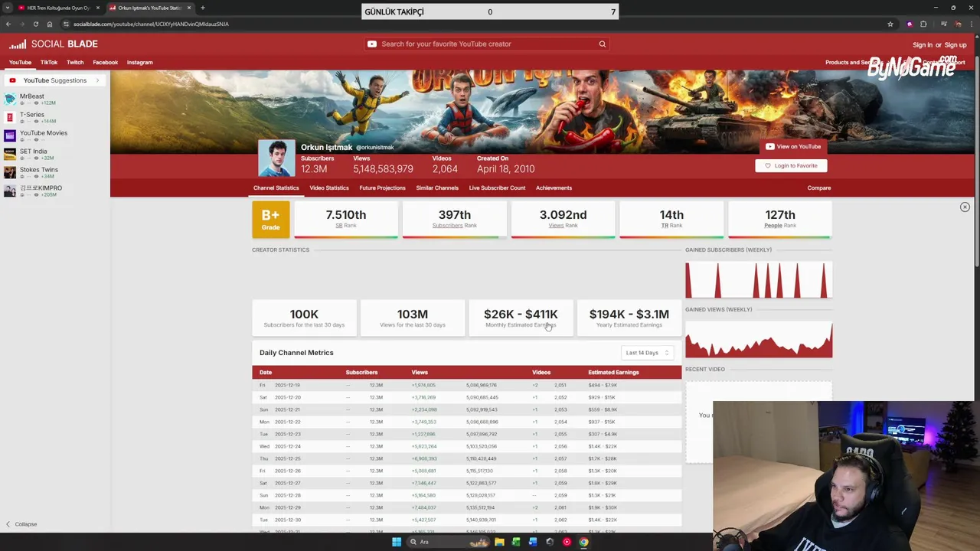Go back to the previous page
This screenshot has height=551, width=980.
[x=8, y=24]
